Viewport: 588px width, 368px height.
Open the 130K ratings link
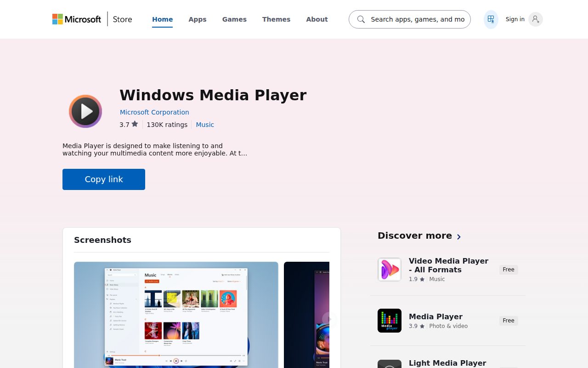(167, 125)
